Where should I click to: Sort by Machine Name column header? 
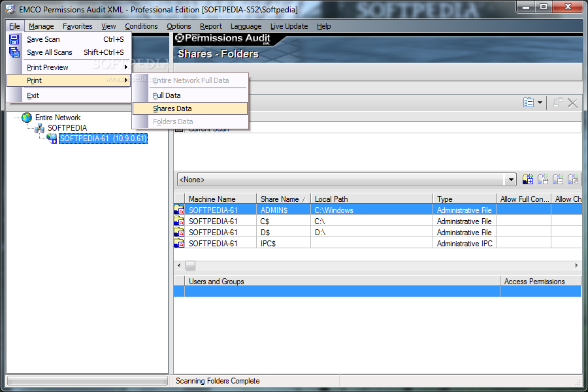click(x=221, y=199)
